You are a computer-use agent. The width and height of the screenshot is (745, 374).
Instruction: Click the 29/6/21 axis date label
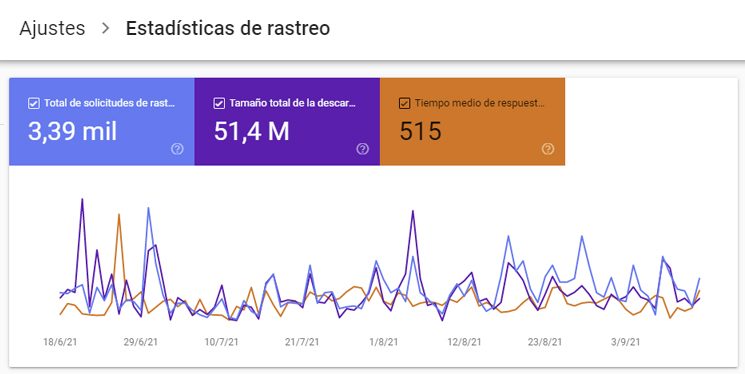click(x=141, y=342)
